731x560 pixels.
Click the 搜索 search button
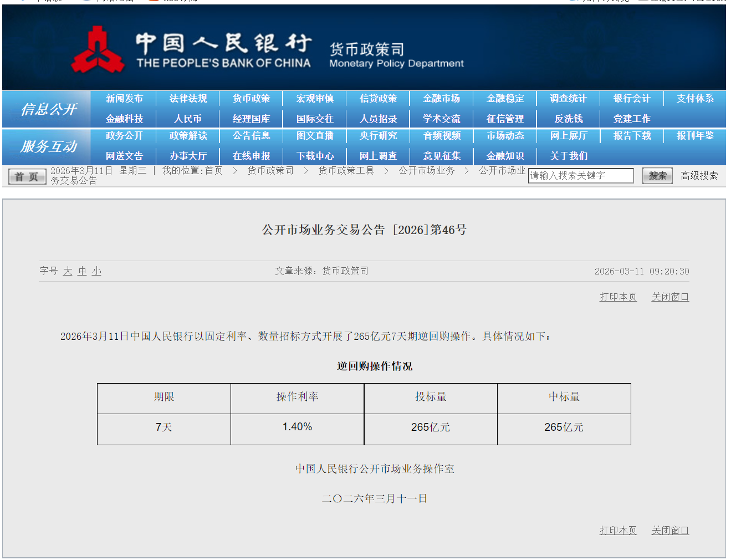(x=657, y=176)
